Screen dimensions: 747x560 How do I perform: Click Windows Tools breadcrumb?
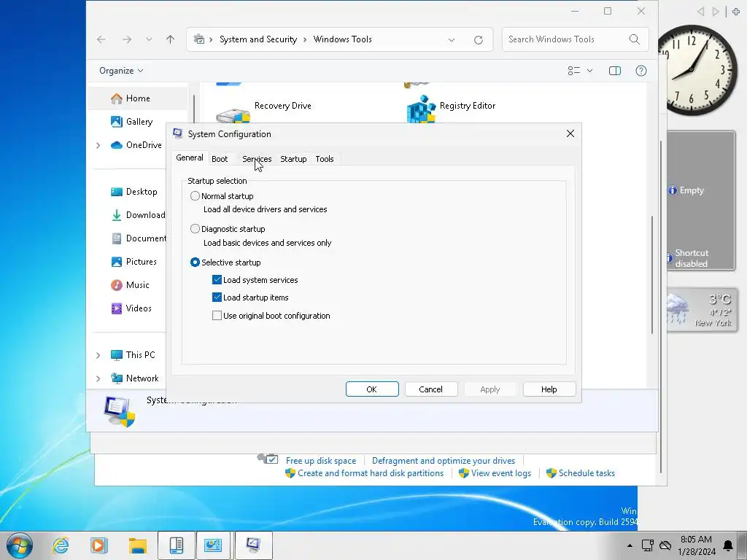[343, 39]
